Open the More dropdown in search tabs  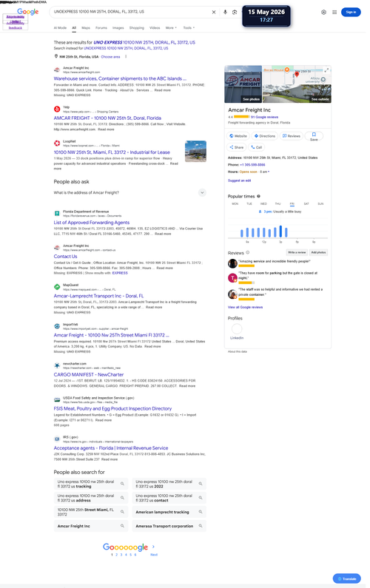click(x=171, y=28)
